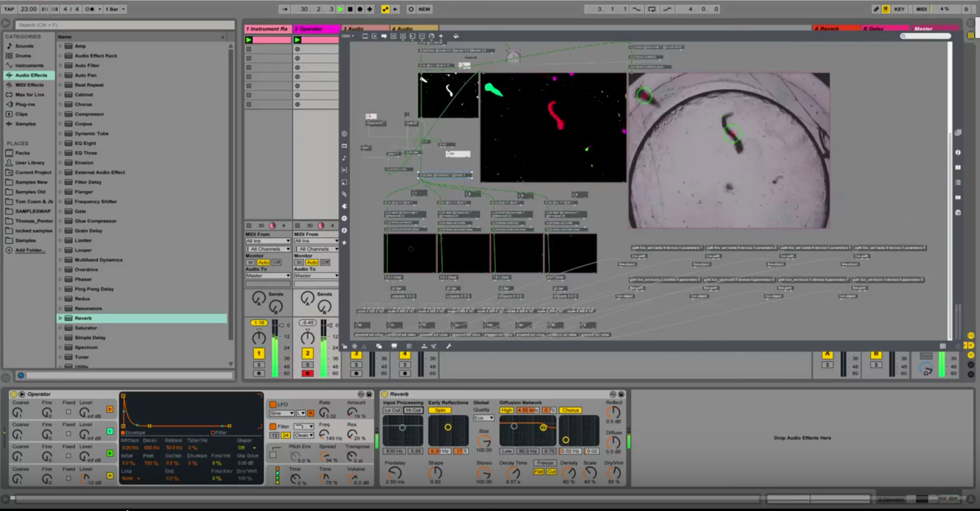Toggle the Reverb Freeze button

point(545,463)
